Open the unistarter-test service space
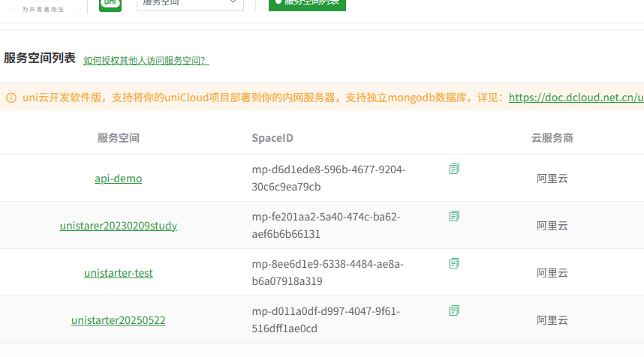This screenshot has height=357, width=644. [x=119, y=273]
